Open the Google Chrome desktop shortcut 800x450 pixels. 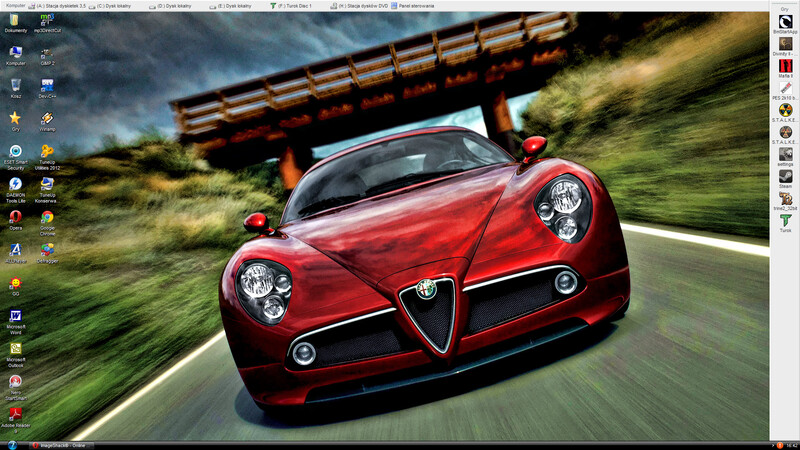(47, 217)
